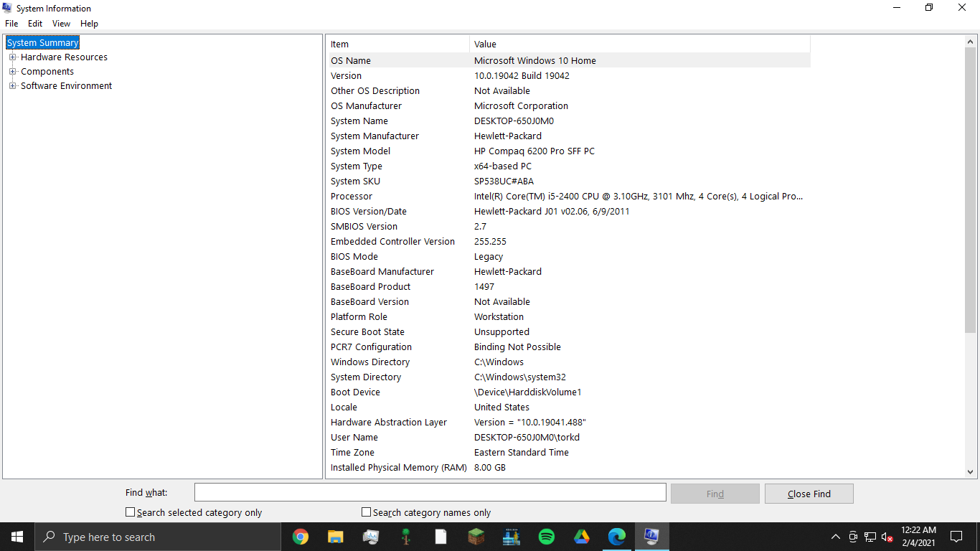
Task: Click the System SKU value SP538UC#ABA
Action: 504,182
